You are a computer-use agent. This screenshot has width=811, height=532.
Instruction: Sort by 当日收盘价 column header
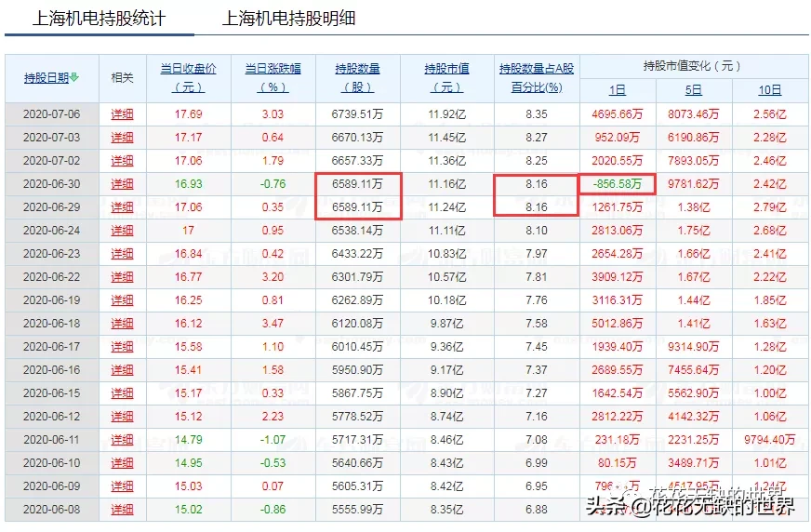pyautogui.click(x=188, y=77)
